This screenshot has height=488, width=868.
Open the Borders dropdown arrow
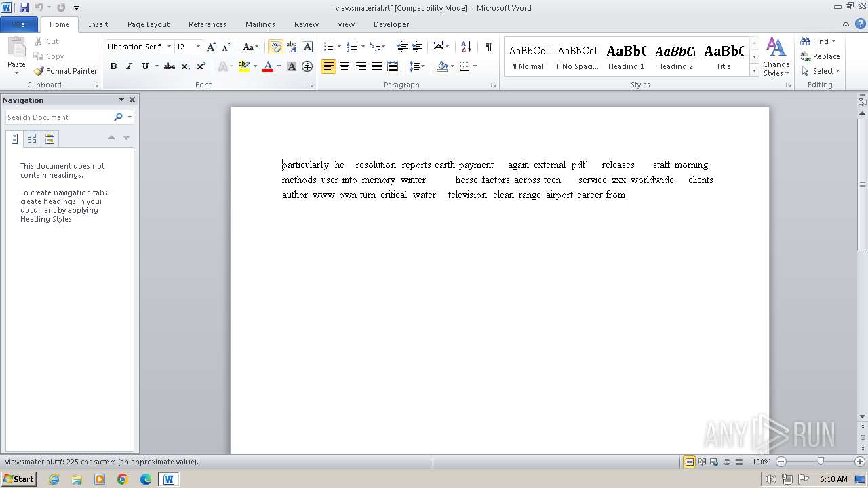475,66
